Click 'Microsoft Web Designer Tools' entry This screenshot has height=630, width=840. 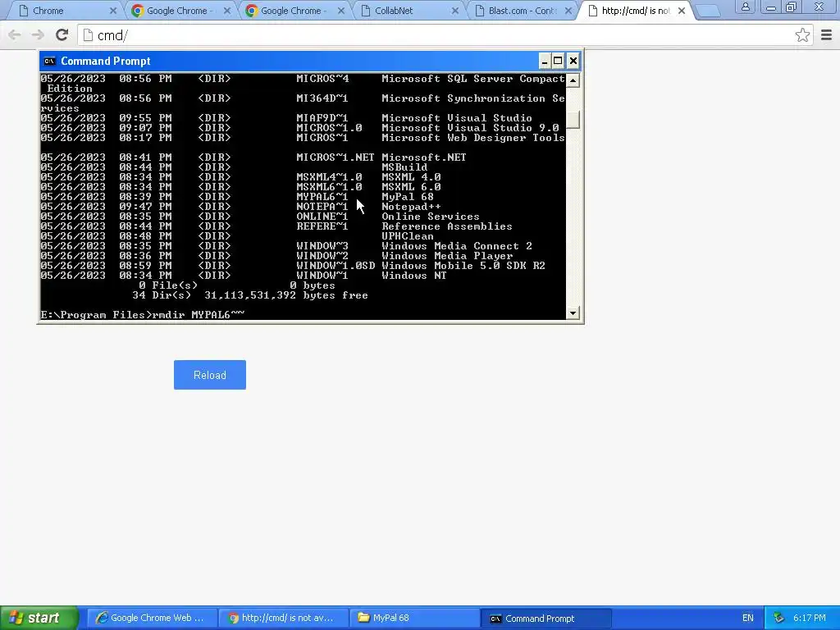pos(473,138)
